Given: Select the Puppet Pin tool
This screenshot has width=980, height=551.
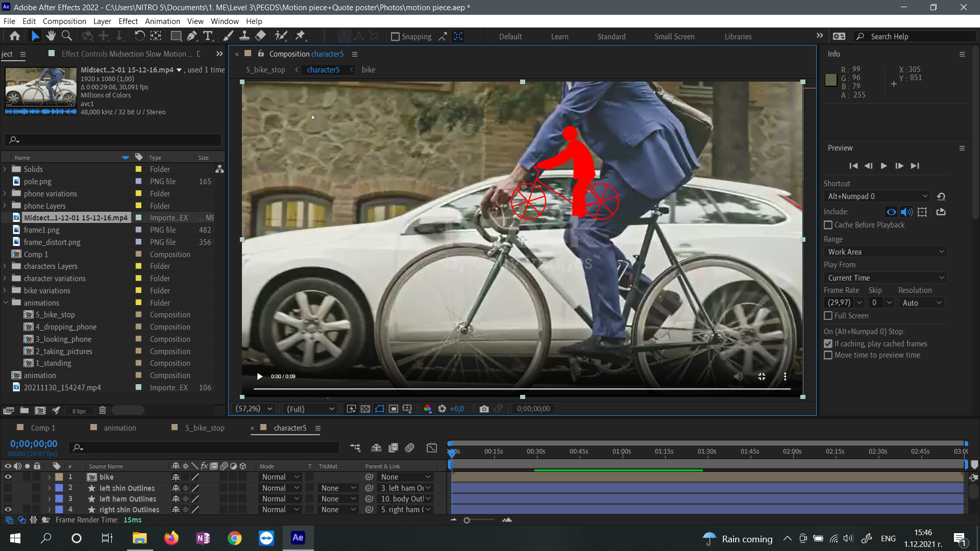Looking at the screenshot, I should (x=300, y=36).
